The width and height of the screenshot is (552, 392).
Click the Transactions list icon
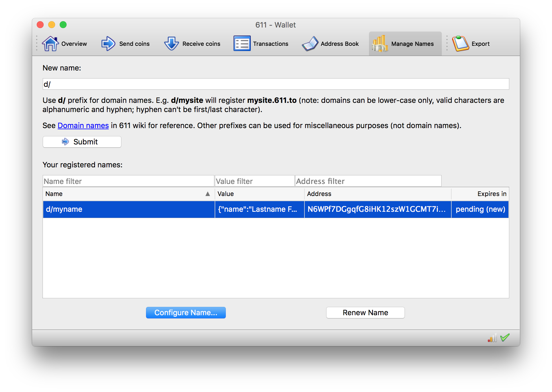click(242, 44)
